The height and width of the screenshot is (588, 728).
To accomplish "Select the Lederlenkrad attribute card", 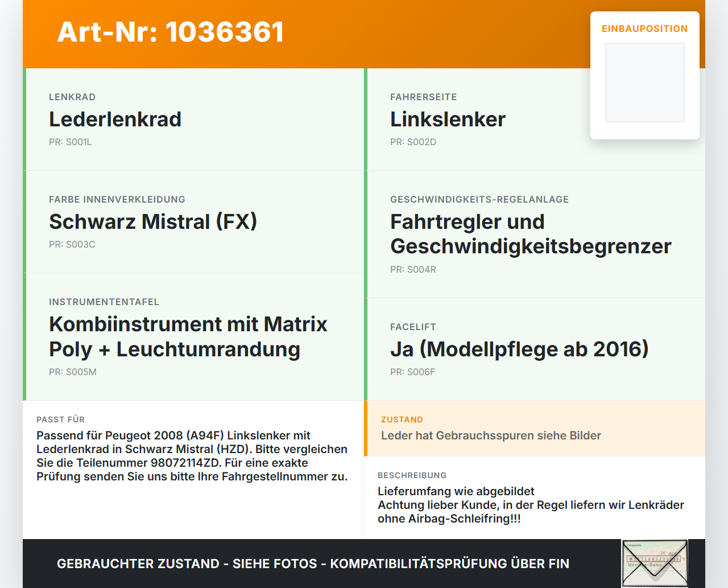I will [x=193, y=120].
